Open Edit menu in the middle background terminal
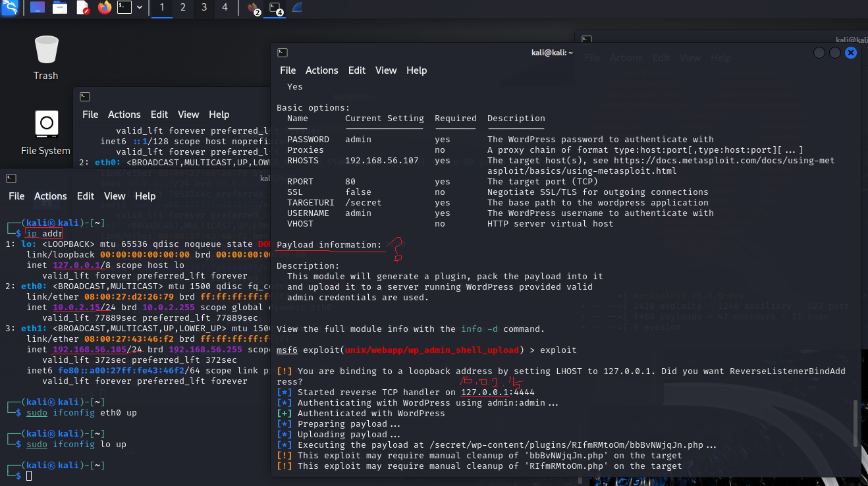 (159, 115)
